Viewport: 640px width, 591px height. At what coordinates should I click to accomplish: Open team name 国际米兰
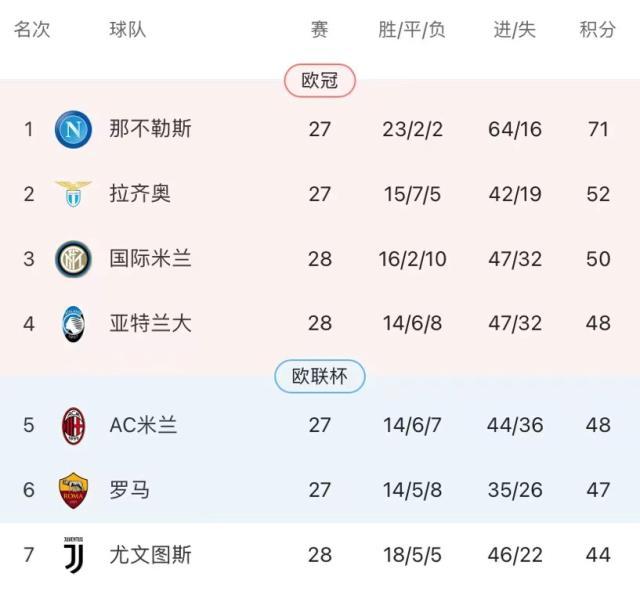tap(151, 259)
